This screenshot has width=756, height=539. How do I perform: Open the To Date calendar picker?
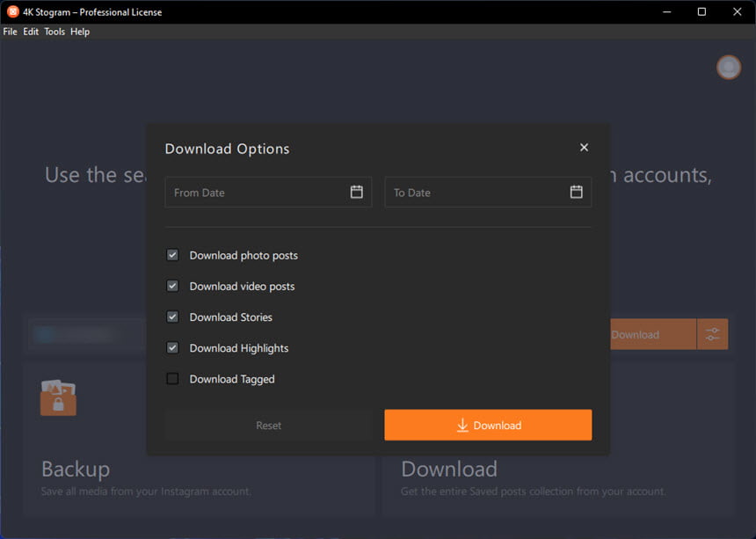[x=576, y=192]
